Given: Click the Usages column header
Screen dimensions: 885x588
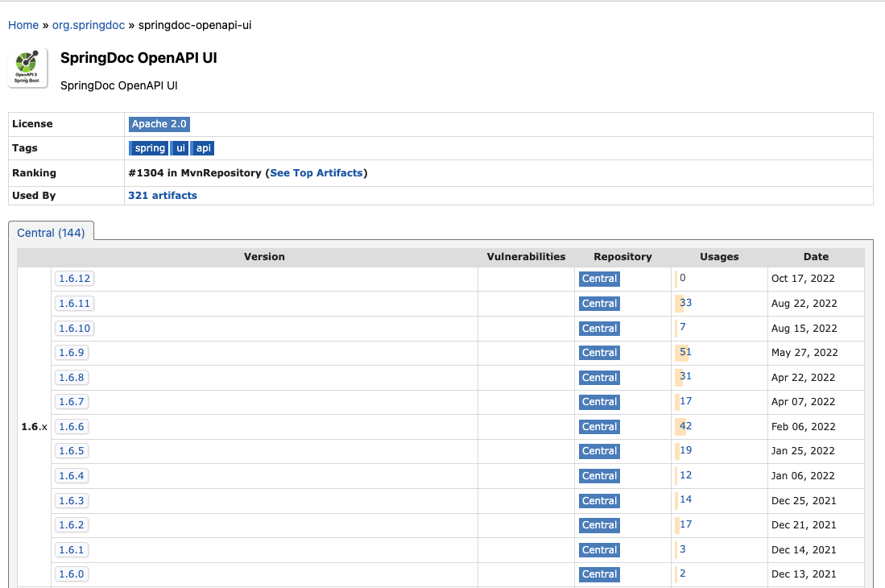Looking at the screenshot, I should point(719,257).
